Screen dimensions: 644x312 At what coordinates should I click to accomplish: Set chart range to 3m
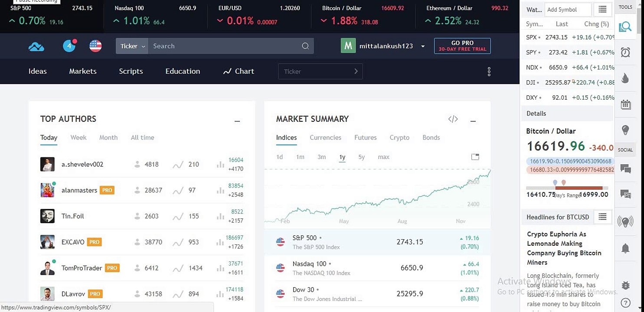[321, 157]
